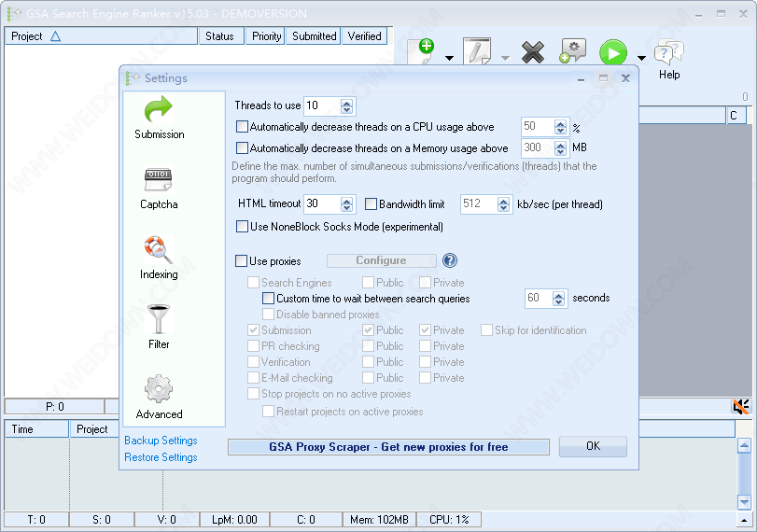This screenshot has height=532, width=757.
Task: Open Help in the main toolbar
Action: [669, 60]
